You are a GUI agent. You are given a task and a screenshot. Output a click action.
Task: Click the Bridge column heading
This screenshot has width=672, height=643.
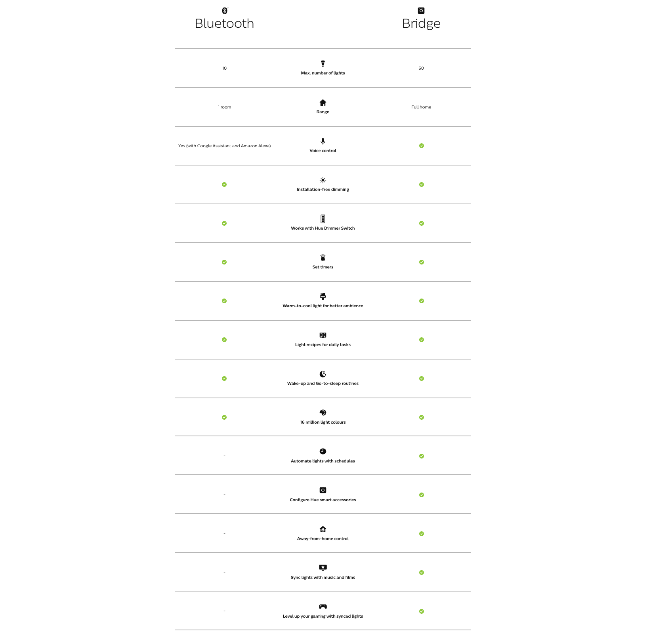(421, 24)
